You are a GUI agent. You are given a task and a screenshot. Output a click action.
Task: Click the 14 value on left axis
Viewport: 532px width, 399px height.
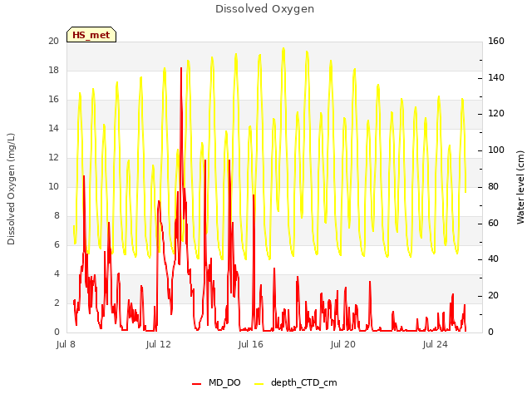pos(53,128)
